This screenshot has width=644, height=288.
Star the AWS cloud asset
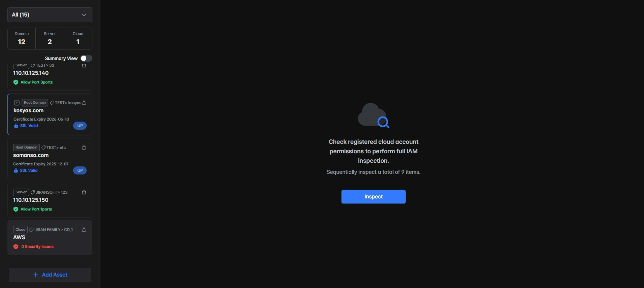tap(84, 230)
